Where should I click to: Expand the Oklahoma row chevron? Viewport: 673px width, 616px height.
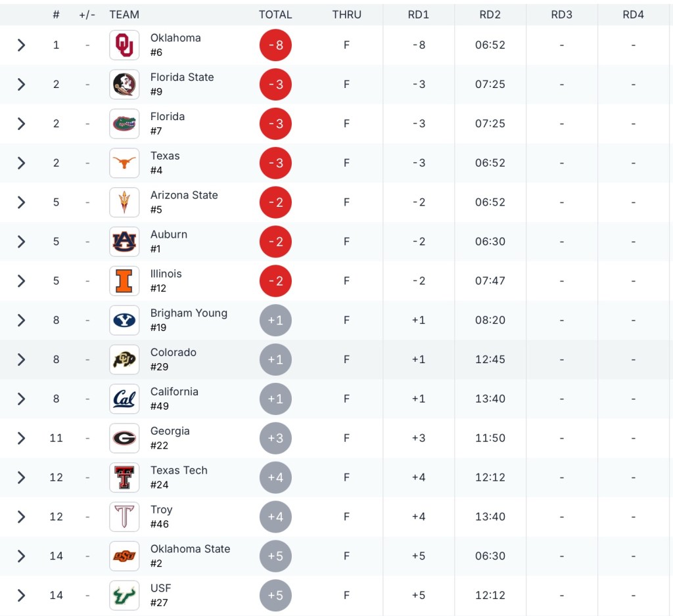pos(21,45)
